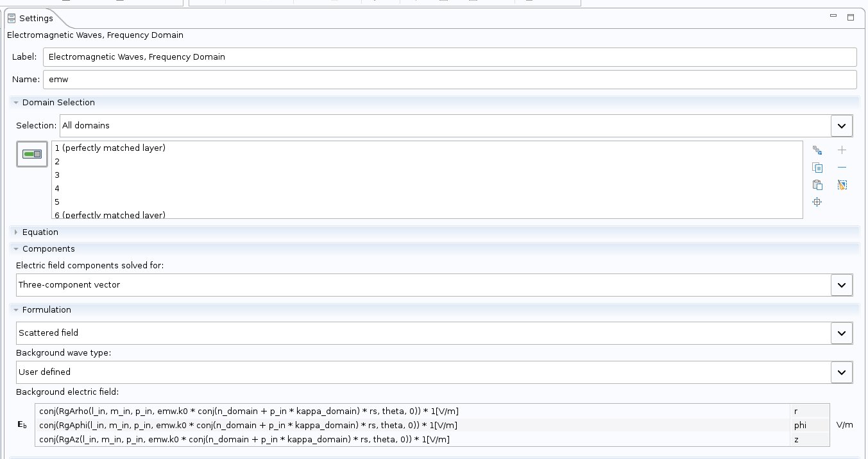Expand the Equation section

click(x=16, y=232)
